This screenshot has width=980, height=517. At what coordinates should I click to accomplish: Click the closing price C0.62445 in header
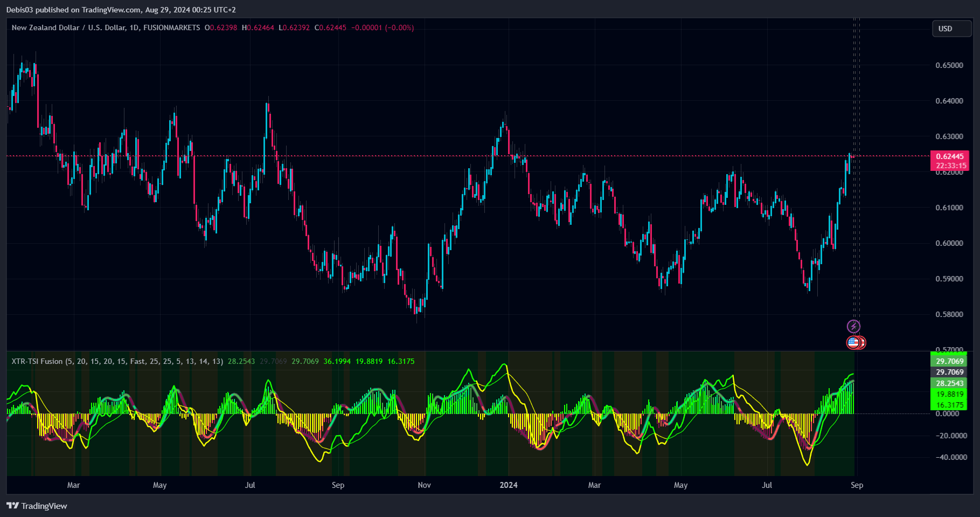(330, 27)
